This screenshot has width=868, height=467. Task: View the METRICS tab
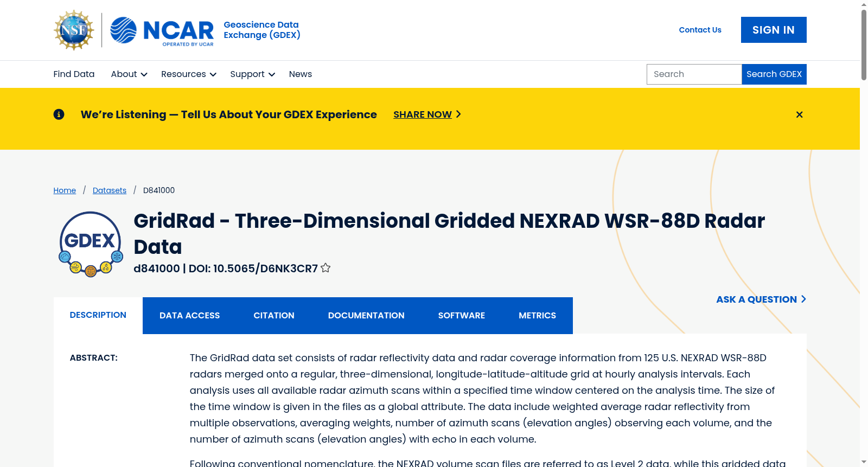point(537,316)
